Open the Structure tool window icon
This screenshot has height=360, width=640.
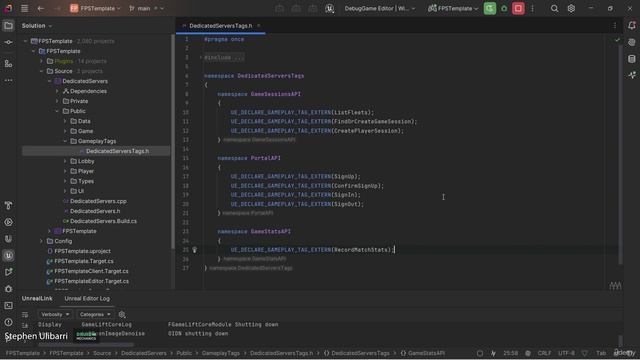pos(8,64)
